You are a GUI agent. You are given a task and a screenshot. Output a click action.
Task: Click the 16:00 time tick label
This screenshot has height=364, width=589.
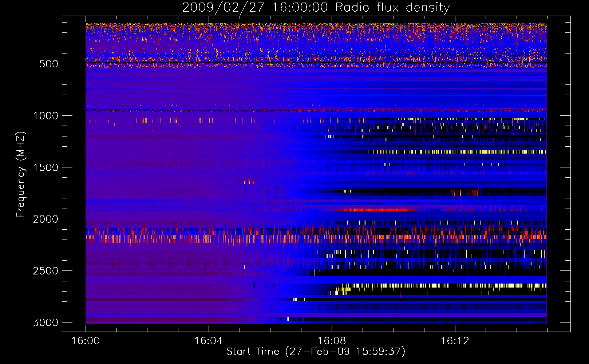click(86, 341)
